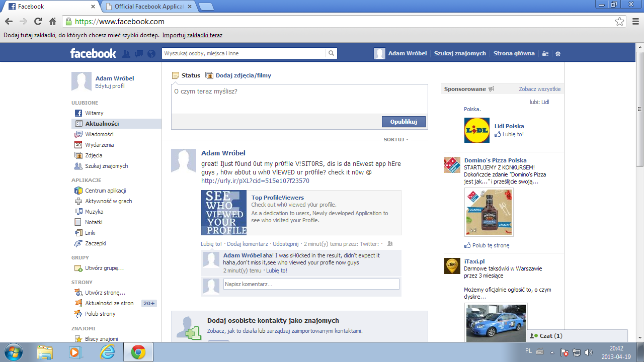Screen dimensions: 644x362
Task: Click the Zdjęcia icon in the sidebar
Action: tap(78, 155)
